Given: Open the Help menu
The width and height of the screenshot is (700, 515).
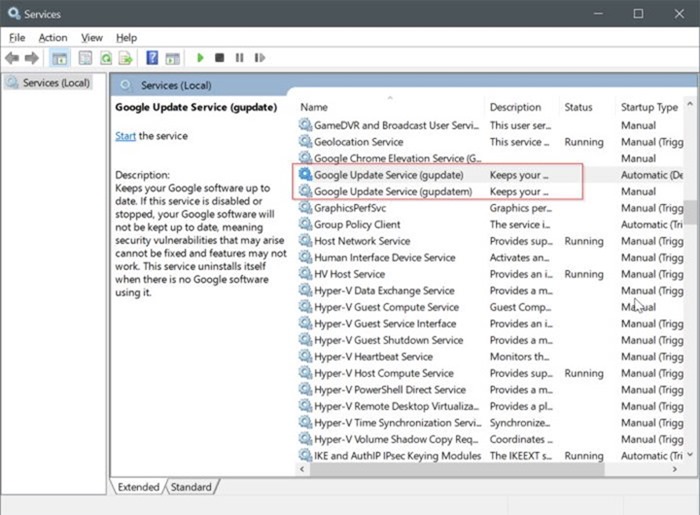Looking at the screenshot, I should coord(126,38).
